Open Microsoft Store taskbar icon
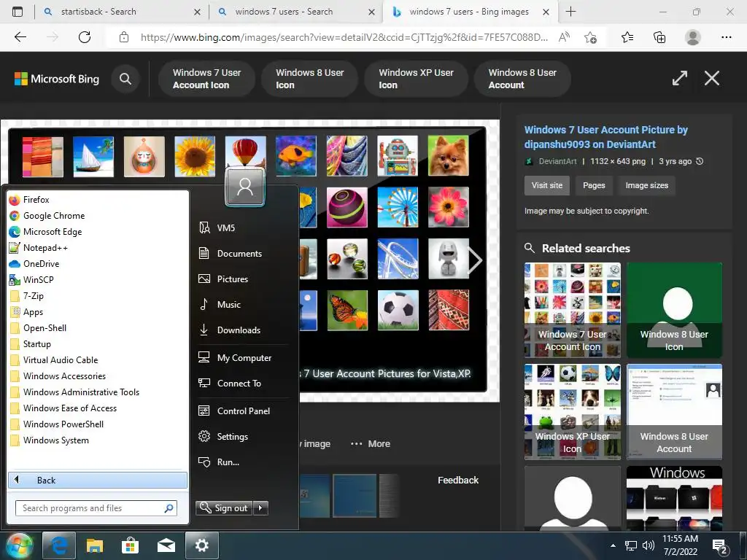Image resolution: width=747 pixels, height=560 pixels. pos(130,545)
